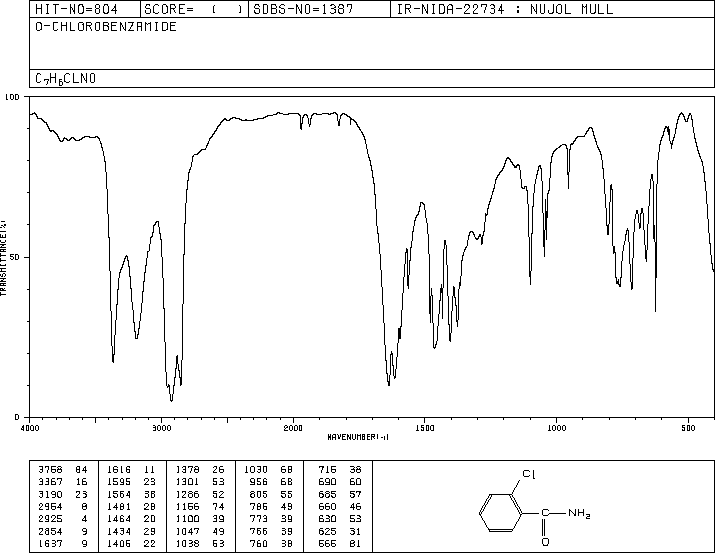This screenshot has width=715, height=553.
Task: Select peak table entry 1481
Action: coord(131,506)
